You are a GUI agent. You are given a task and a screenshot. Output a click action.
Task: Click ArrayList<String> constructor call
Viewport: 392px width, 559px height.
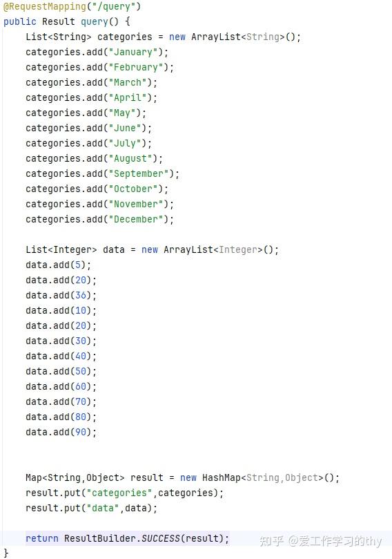click(246, 37)
